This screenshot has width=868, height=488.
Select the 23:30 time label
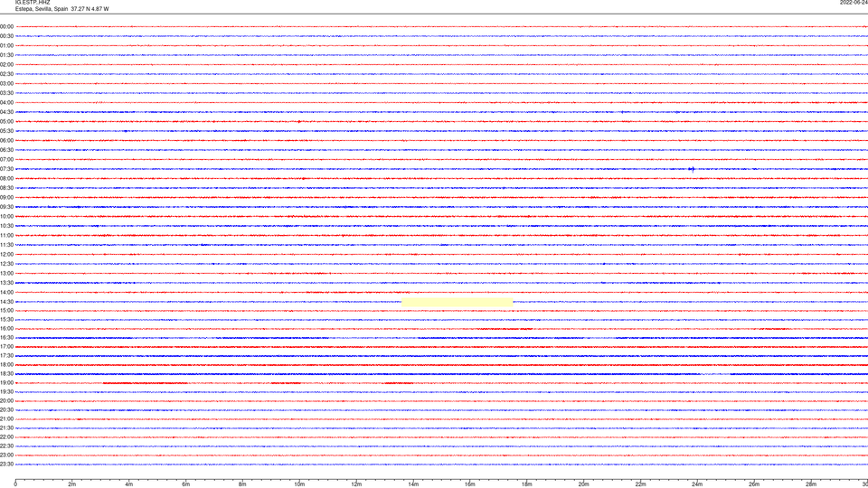pos(6,465)
